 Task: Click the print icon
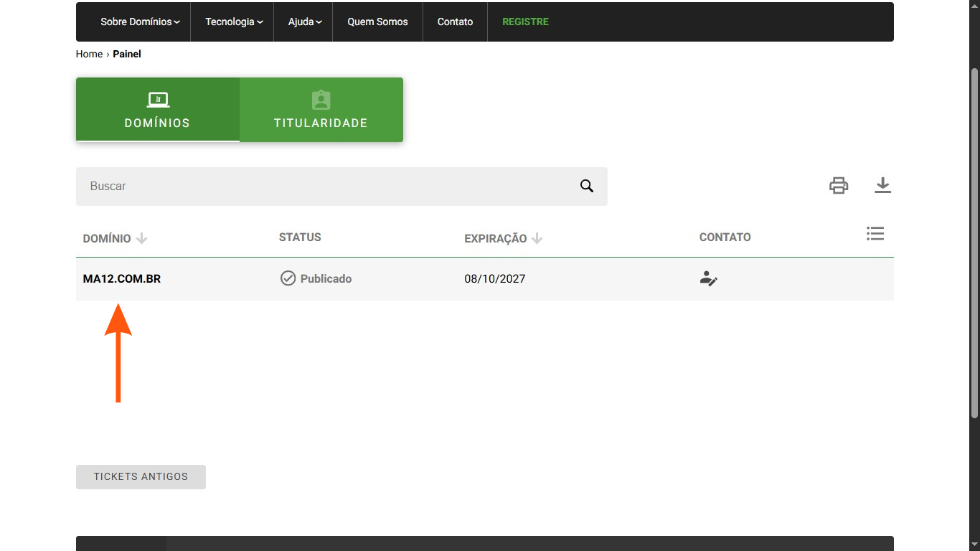[x=839, y=186]
